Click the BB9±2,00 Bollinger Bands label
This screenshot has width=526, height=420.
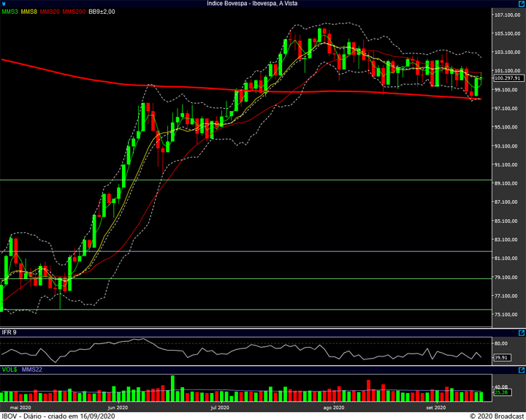pyautogui.click(x=103, y=12)
